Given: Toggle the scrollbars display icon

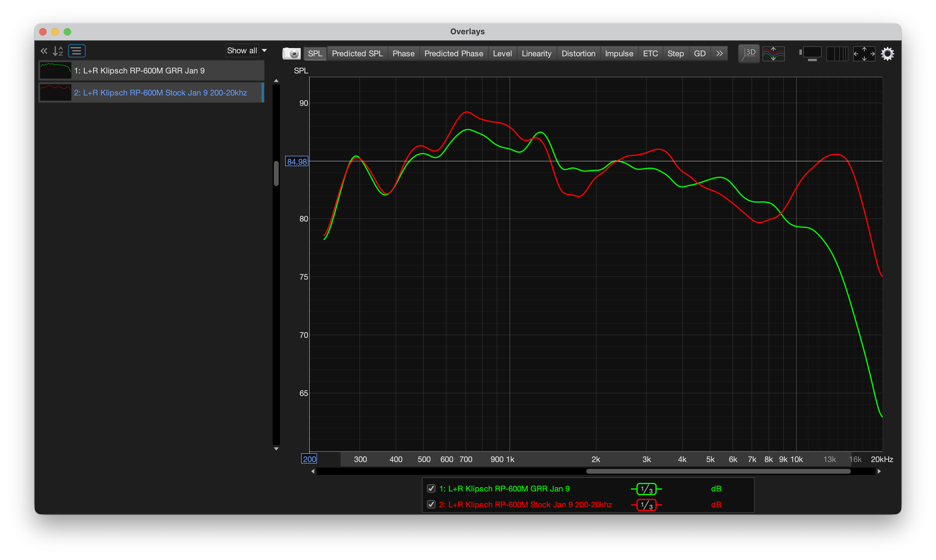Looking at the screenshot, I should [x=811, y=54].
